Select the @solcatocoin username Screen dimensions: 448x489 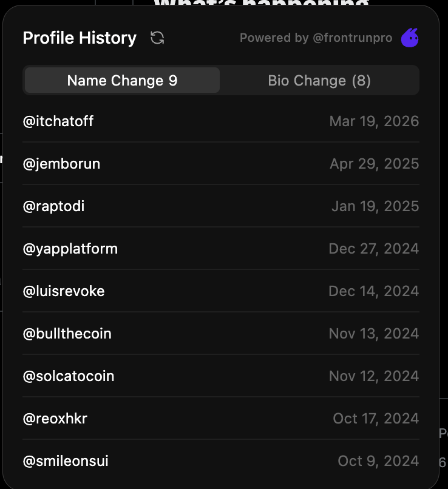coord(69,376)
